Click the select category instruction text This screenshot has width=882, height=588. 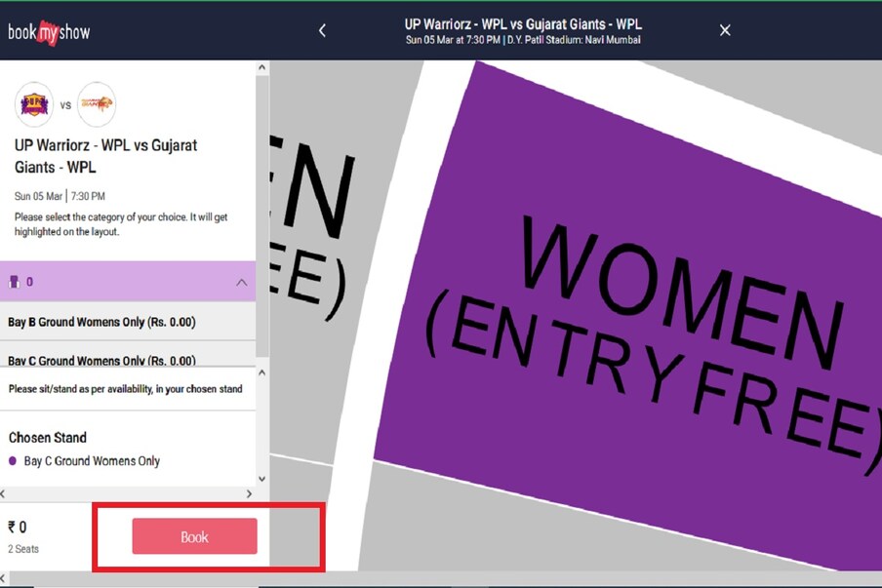[121, 224]
